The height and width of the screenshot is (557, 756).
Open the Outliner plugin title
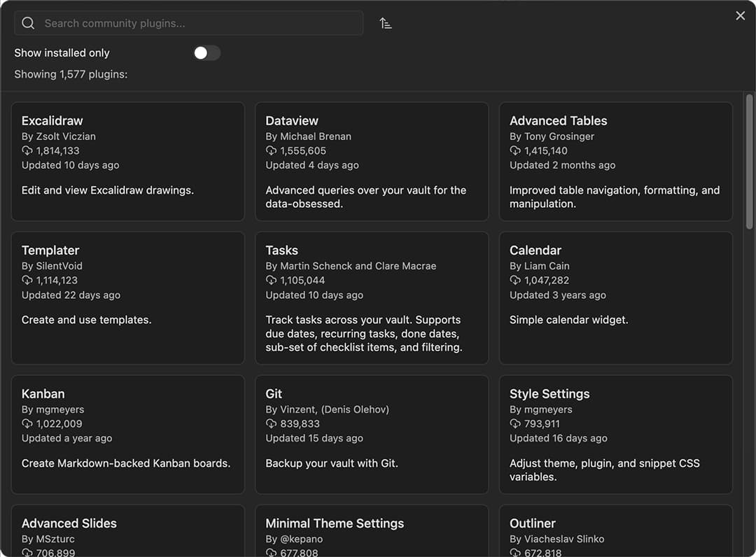coord(533,523)
